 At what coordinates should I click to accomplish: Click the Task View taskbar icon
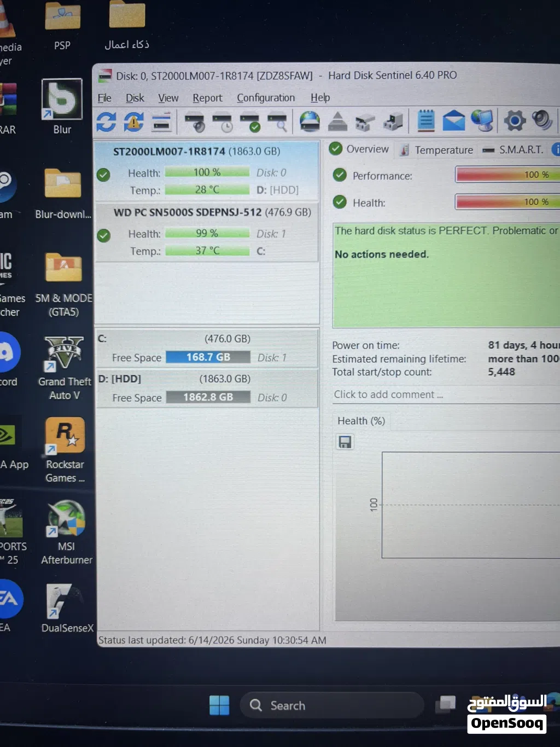click(x=446, y=705)
